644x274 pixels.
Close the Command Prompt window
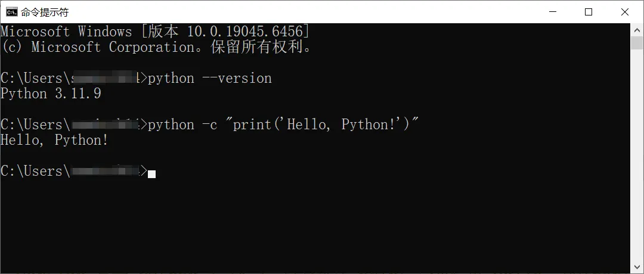[x=624, y=12]
